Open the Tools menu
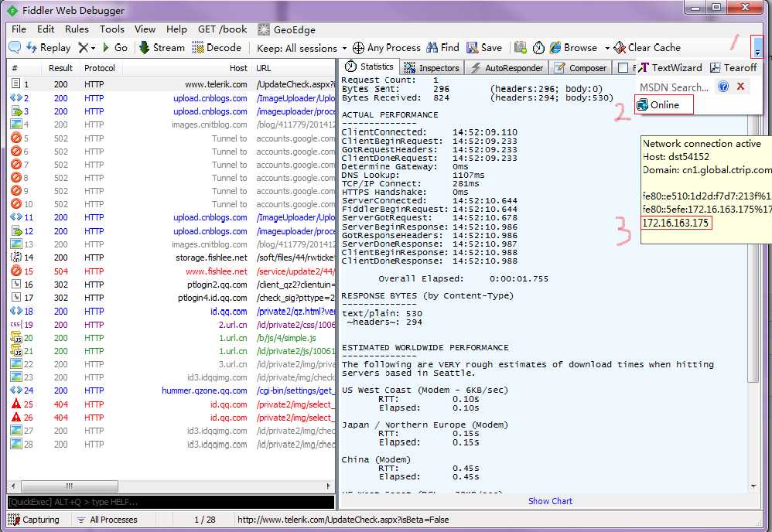772x532 pixels. [x=112, y=29]
